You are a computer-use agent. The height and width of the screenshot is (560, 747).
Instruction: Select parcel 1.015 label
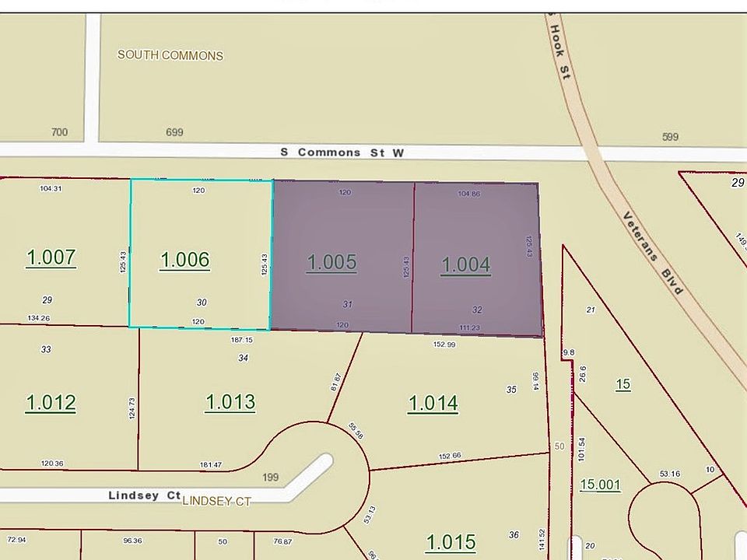(451, 542)
